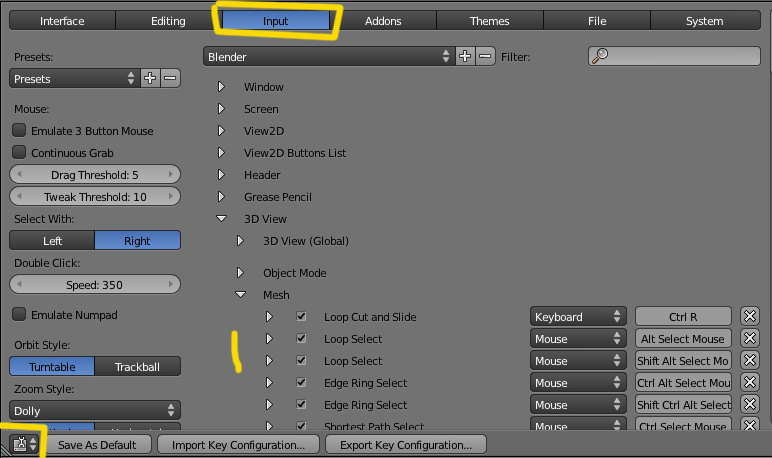
Task: Expand the Grease Pencil keymap section
Action: click(x=222, y=197)
